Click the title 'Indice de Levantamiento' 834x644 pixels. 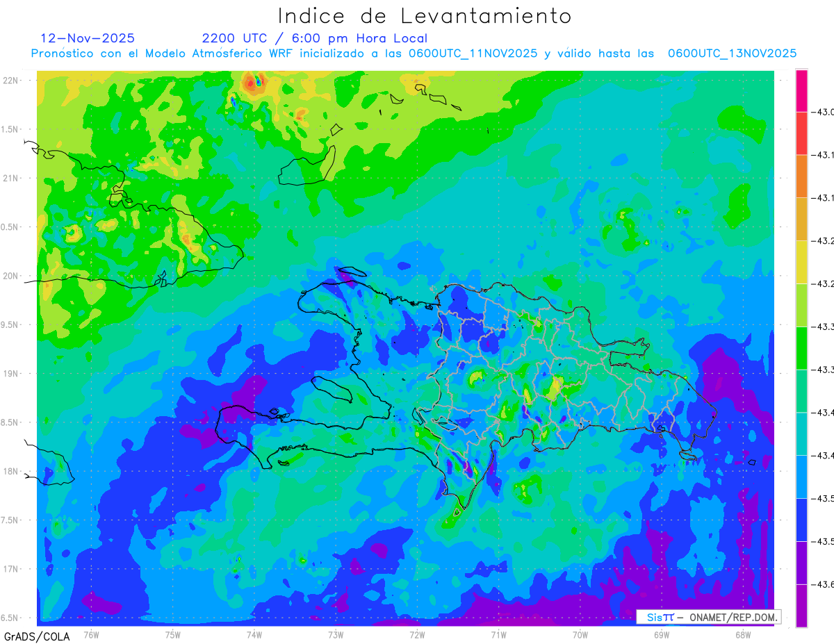[x=425, y=16]
